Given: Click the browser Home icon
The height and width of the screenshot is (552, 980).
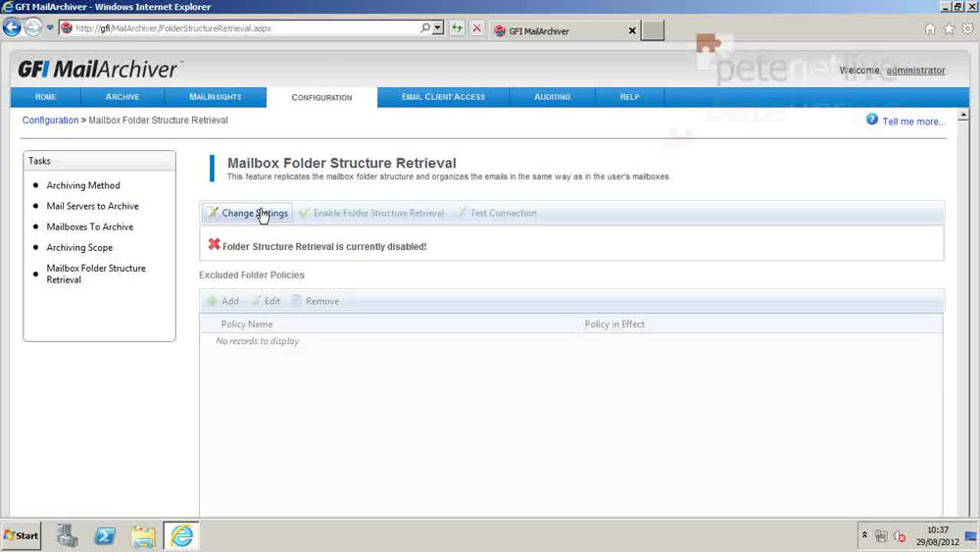Looking at the screenshot, I should pos(930,28).
